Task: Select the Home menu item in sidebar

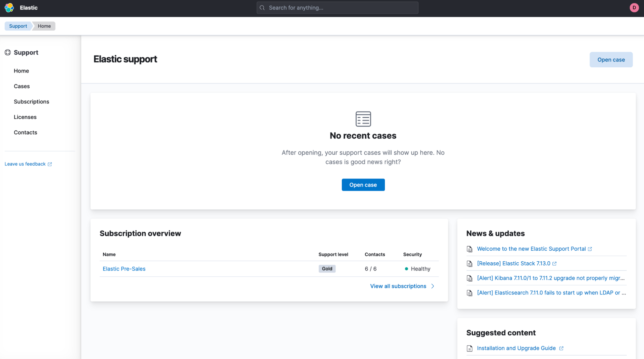Action: (21, 70)
